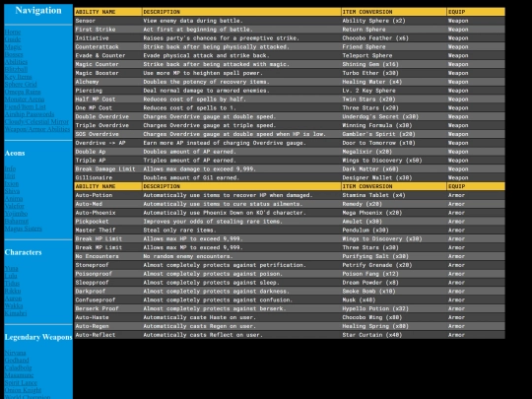Click the 'Stoneproof' ability name

(92, 265)
